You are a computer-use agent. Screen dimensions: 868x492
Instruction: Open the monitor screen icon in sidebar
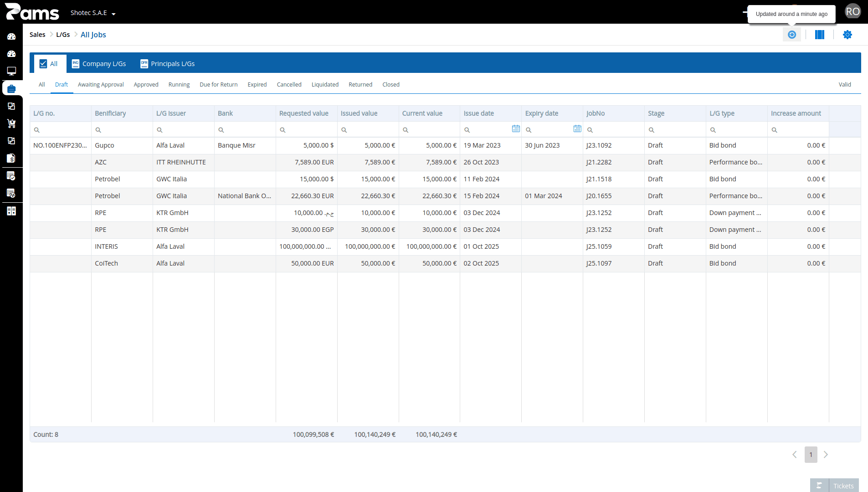[x=11, y=71]
